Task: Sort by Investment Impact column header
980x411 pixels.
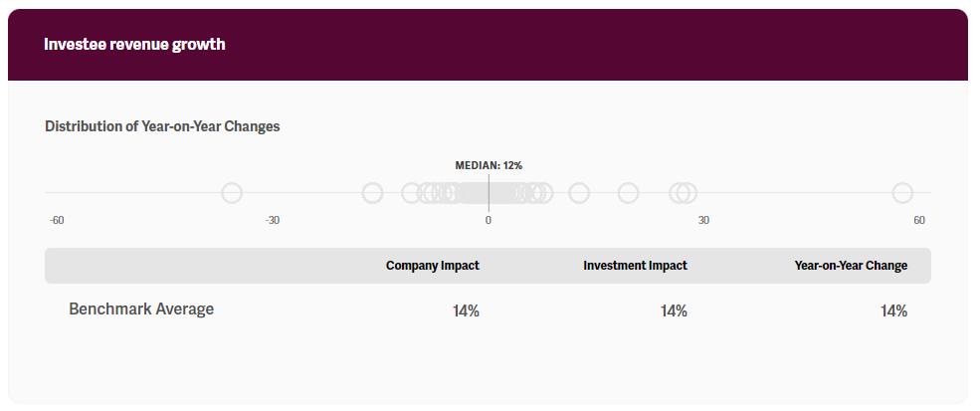Action: coord(635,266)
